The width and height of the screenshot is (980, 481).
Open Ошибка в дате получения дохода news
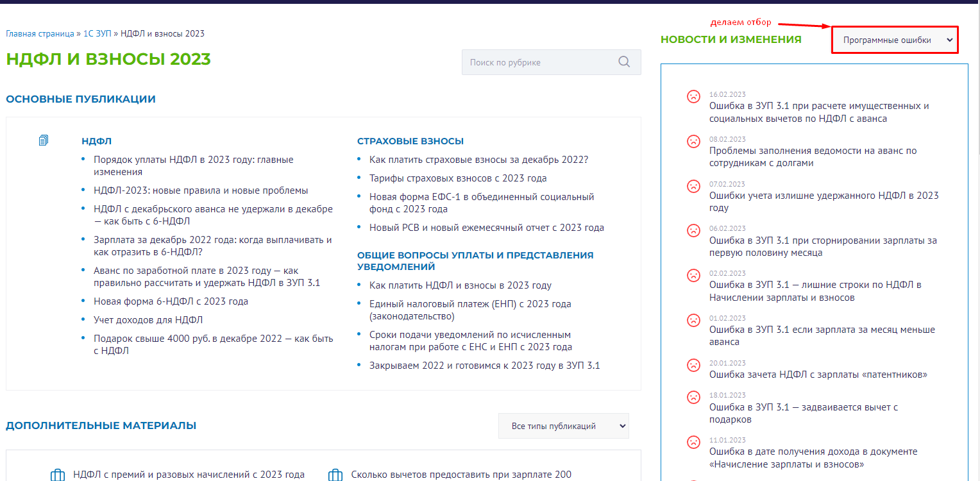813,458
